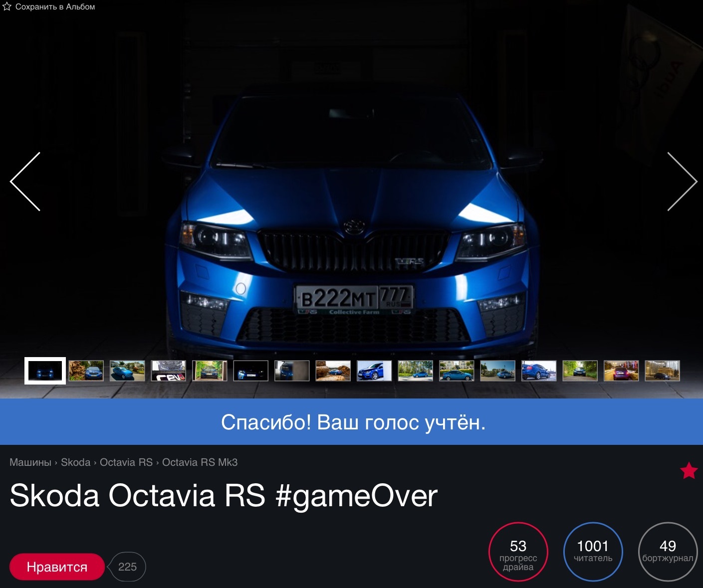Open sixth thumbnail, dark shot with headlights
Image resolution: width=703 pixels, height=588 pixels.
(x=250, y=371)
